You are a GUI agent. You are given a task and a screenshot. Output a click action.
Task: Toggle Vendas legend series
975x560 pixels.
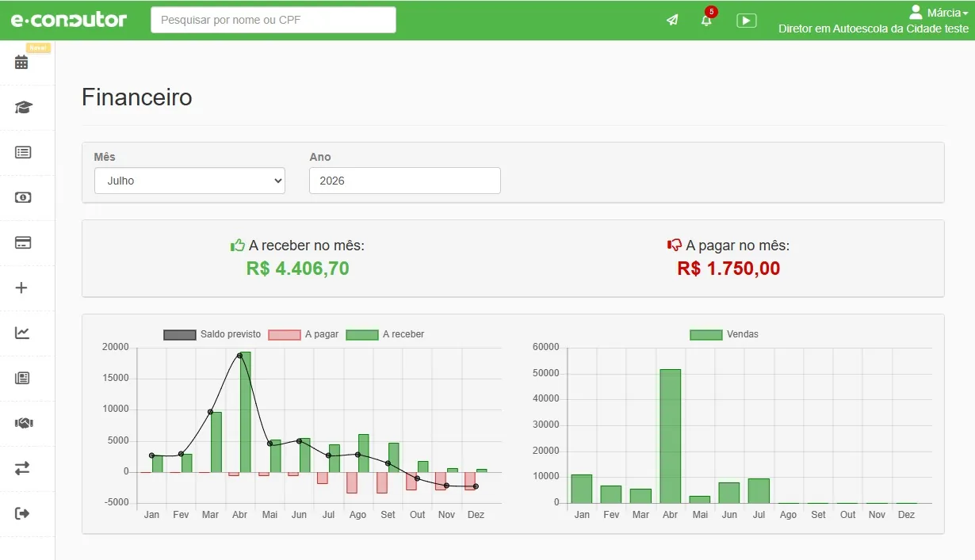coord(725,334)
